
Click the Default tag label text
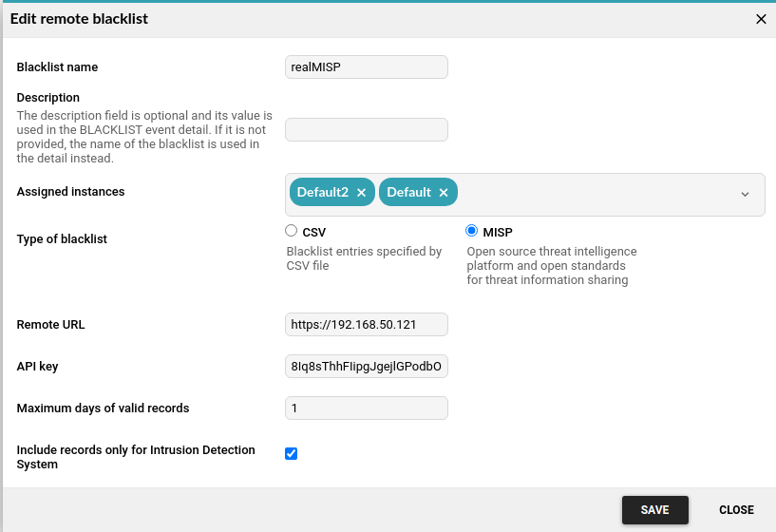tap(409, 192)
